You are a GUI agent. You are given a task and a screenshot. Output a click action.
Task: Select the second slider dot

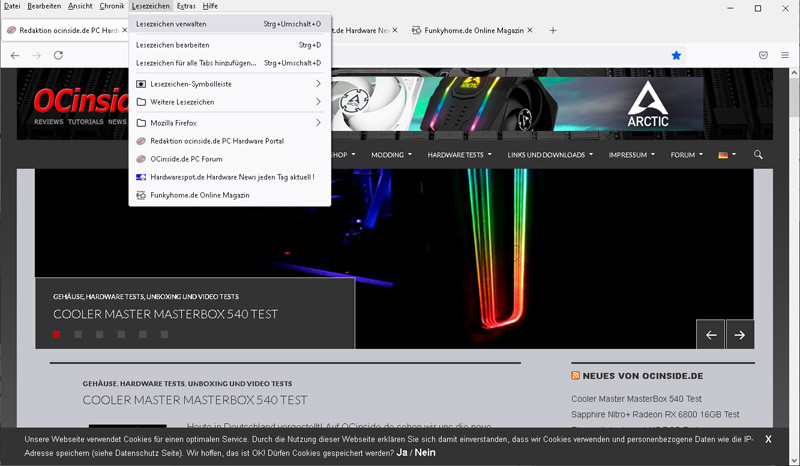pyautogui.click(x=78, y=334)
